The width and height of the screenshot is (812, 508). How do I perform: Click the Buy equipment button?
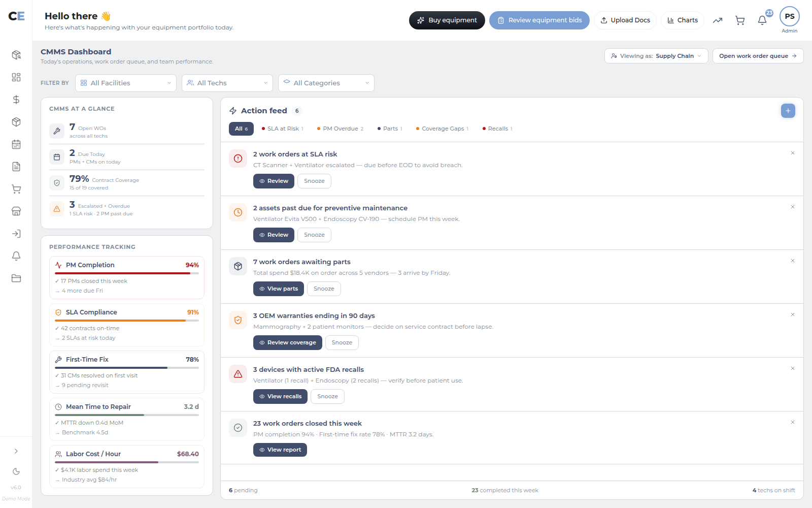point(447,20)
